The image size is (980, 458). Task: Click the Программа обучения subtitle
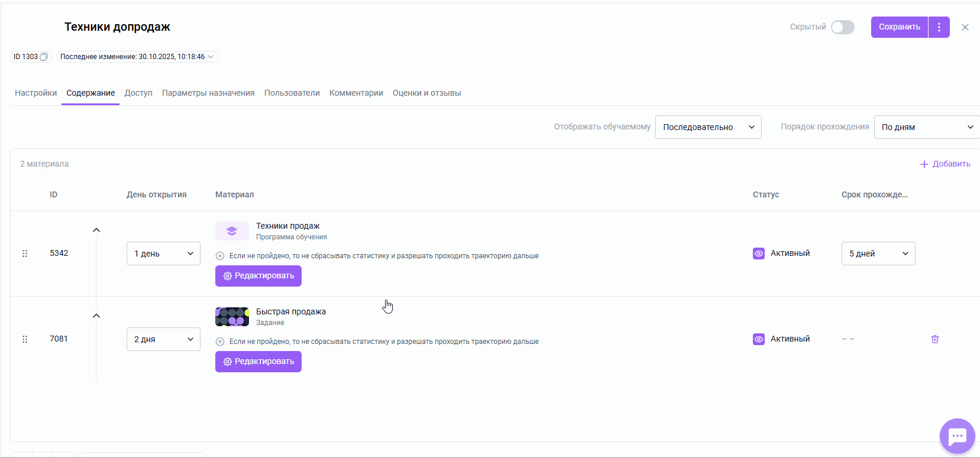tap(292, 237)
